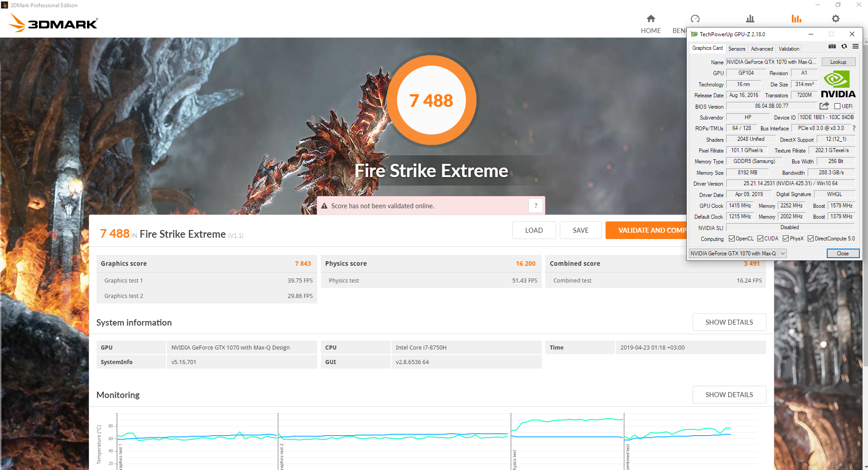The image size is (868, 470).
Task: Show details for System information
Action: pyautogui.click(x=729, y=322)
